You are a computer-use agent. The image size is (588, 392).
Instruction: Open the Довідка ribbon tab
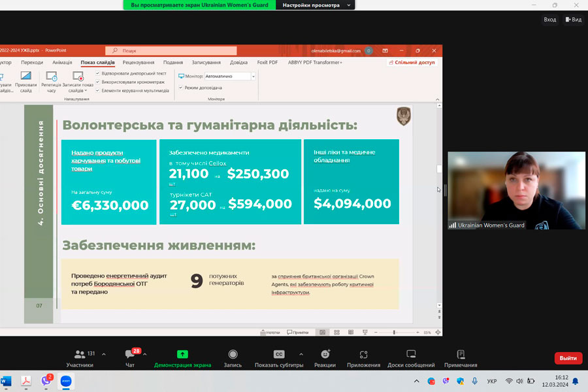[x=239, y=62]
